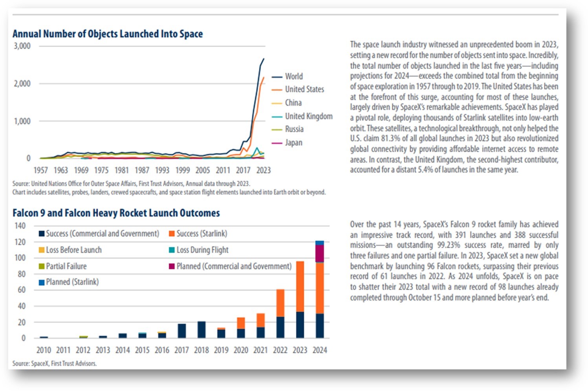Click the 2017 navy bar
The height and width of the screenshot is (391, 588).
coord(182,331)
